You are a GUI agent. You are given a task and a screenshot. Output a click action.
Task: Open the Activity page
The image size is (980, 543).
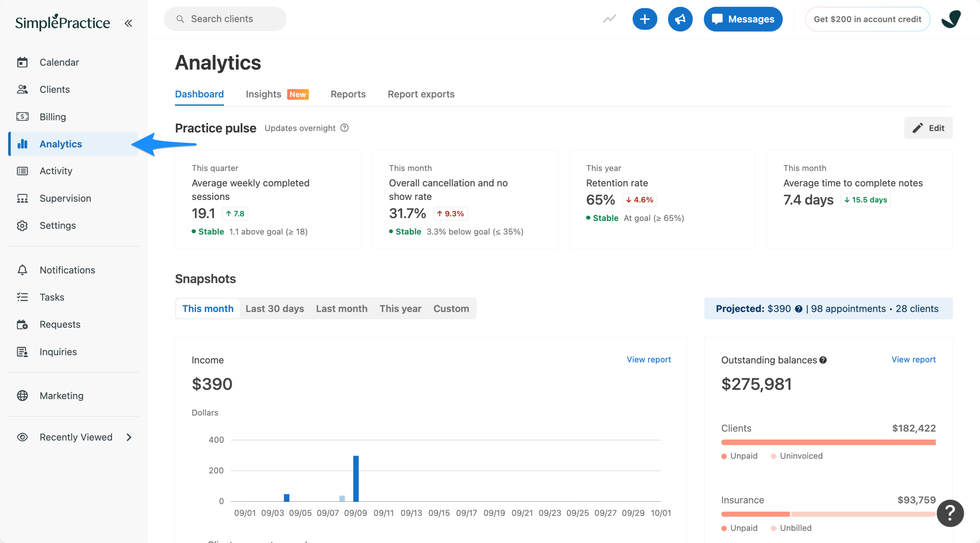point(56,171)
